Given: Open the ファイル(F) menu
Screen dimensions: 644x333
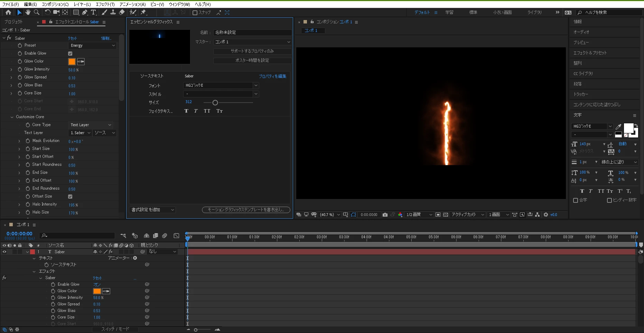Looking at the screenshot, I should coord(11,4).
